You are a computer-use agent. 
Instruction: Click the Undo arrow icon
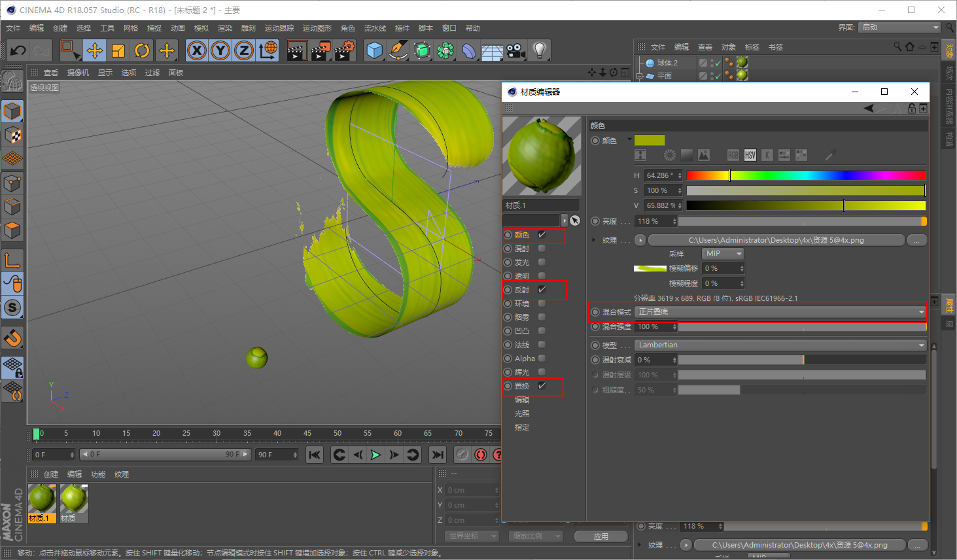[18, 50]
